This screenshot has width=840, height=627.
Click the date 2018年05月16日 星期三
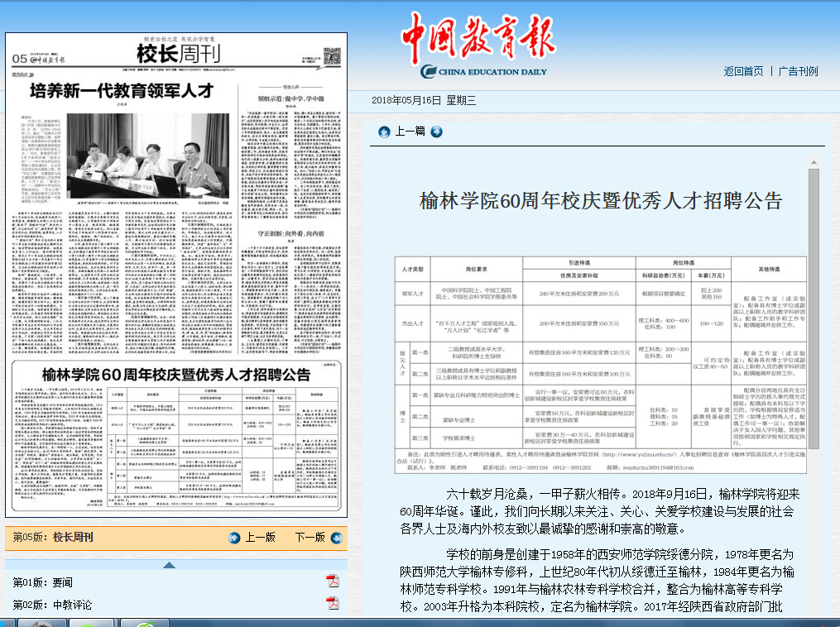tap(423, 101)
